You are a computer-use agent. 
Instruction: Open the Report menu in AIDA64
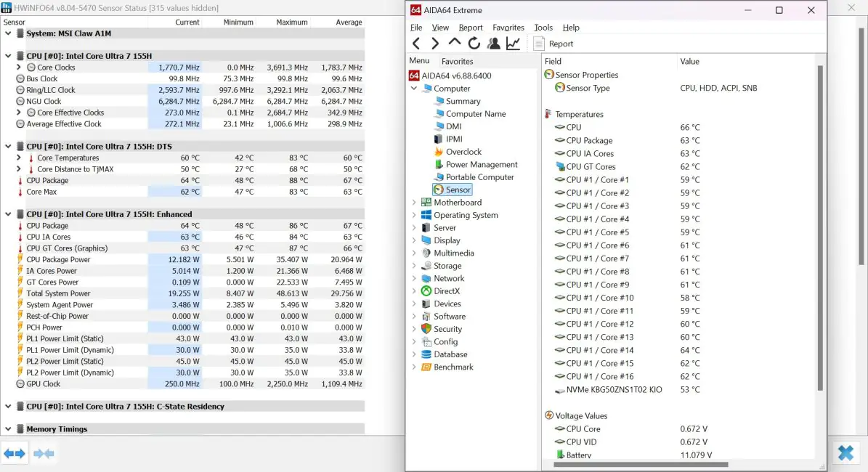point(471,28)
